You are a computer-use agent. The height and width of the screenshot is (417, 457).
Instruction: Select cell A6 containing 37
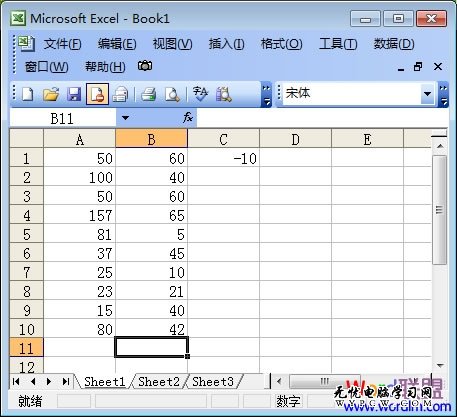point(80,253)
